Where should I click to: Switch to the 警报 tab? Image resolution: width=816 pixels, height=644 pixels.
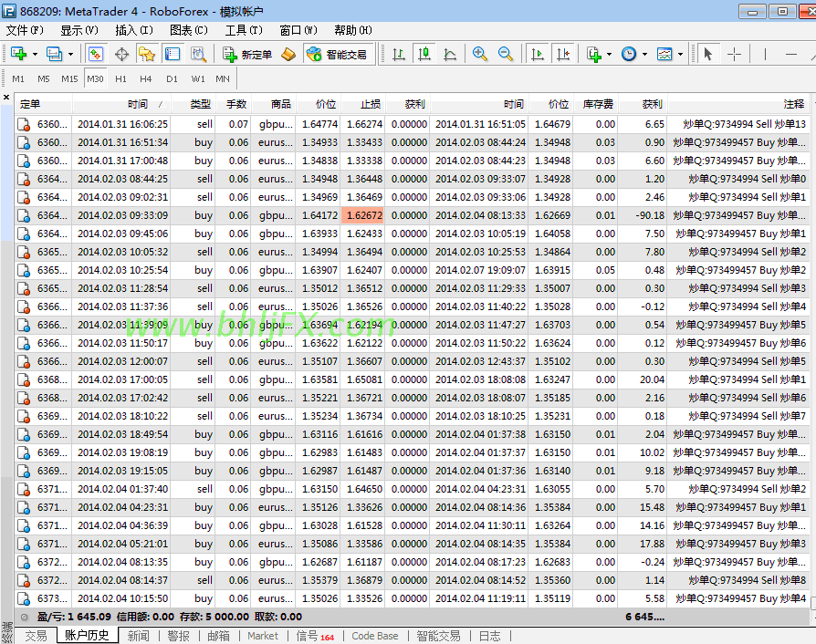click(x=179, y=636)
